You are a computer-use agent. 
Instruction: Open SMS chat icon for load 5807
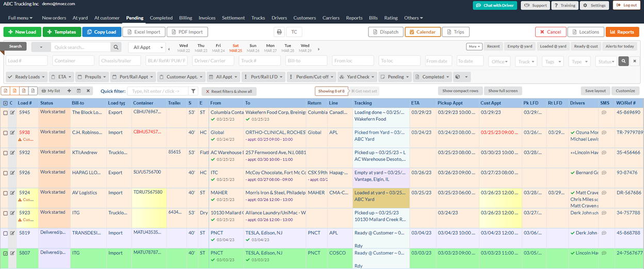pos(604,253)
